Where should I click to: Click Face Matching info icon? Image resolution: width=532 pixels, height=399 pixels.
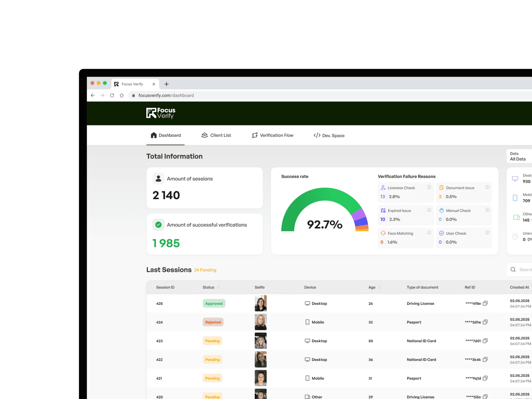coord(429,233)
